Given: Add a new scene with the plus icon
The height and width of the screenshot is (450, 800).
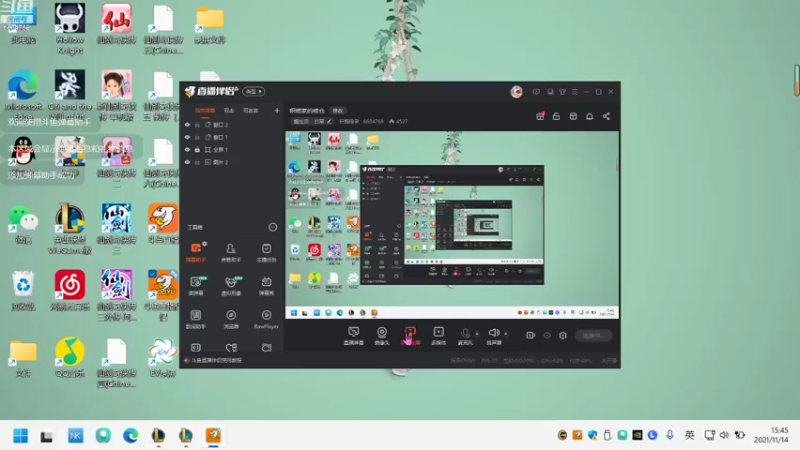Looking at the screenshot, I should click(x=277, y=110).
